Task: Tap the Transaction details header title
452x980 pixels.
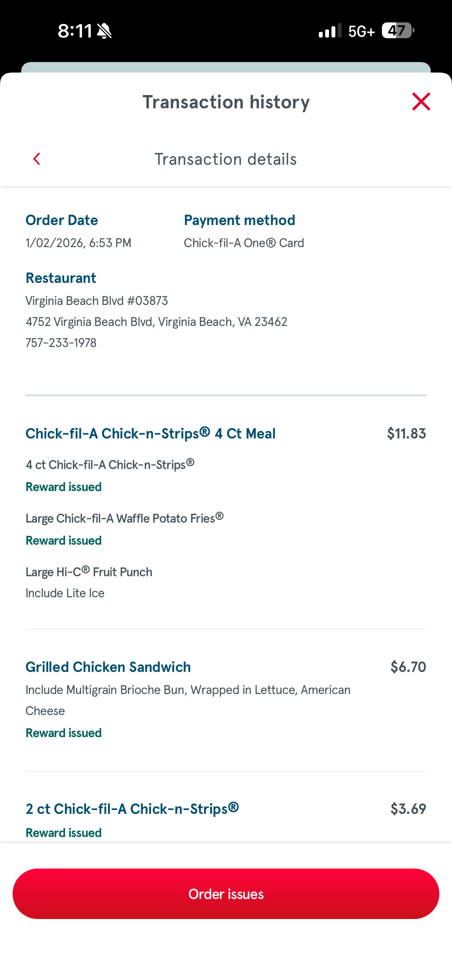Action: [x=226, y=159]
